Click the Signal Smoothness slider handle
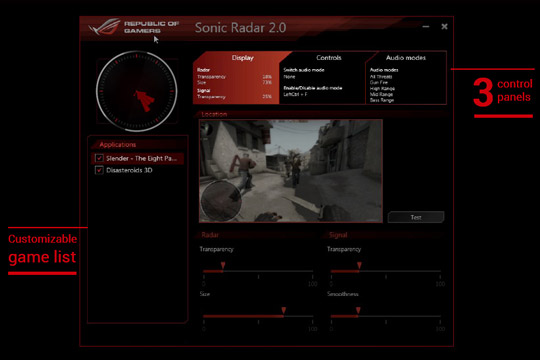The width and height of the screenshot is (540, 360). point(358,310)
